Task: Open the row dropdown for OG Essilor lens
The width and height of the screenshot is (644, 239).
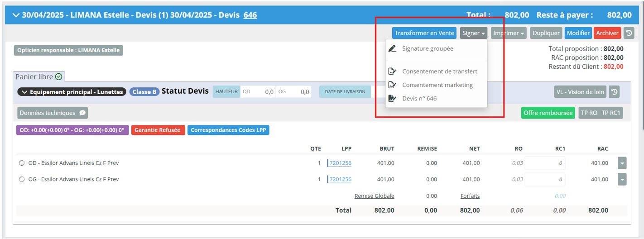Action: coord(622,179)
